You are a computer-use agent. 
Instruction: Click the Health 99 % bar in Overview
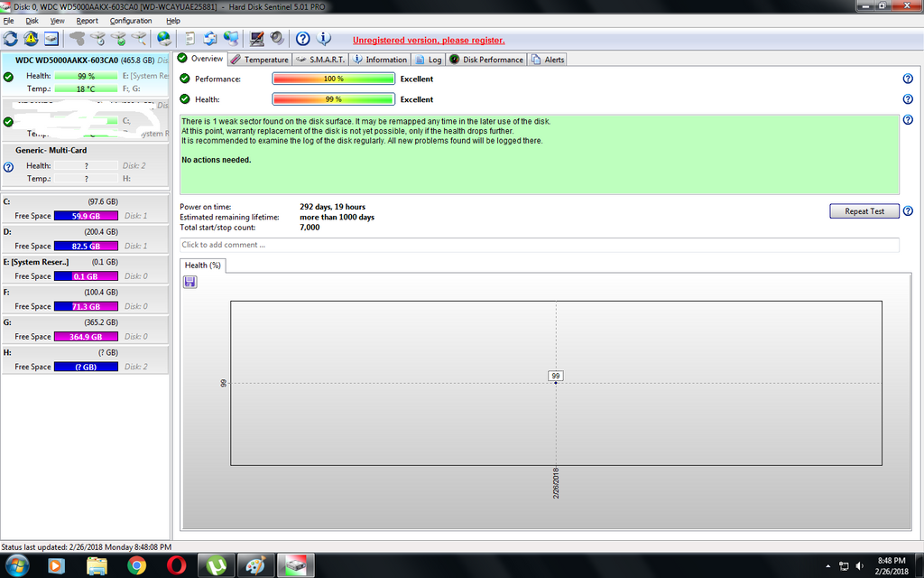point(334,99)
